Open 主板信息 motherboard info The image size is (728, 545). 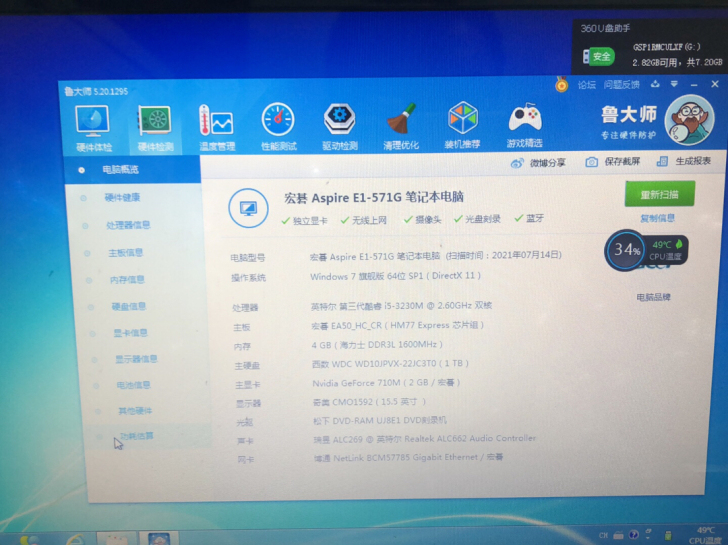(x=126, y=253)
